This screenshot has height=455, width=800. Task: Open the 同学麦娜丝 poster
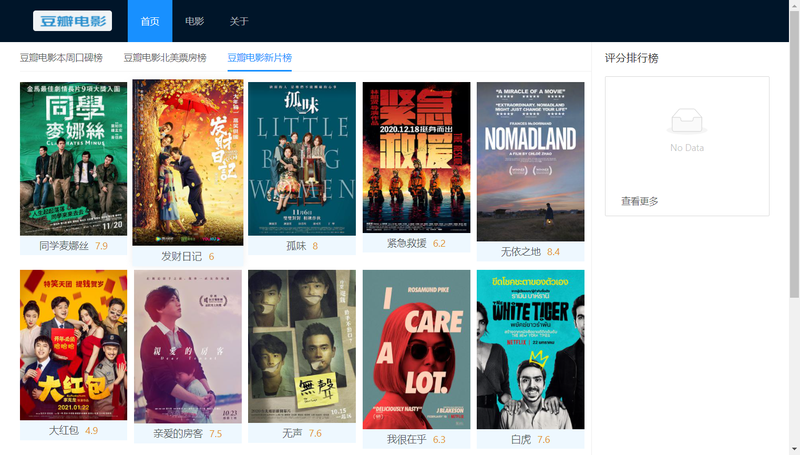coord(73,159)
